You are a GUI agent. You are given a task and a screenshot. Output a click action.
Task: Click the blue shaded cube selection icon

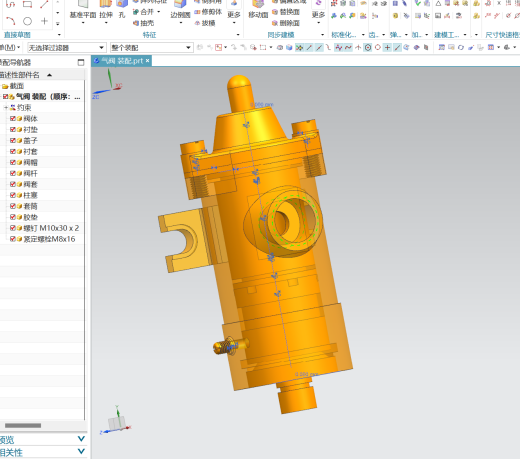[289, 48]
